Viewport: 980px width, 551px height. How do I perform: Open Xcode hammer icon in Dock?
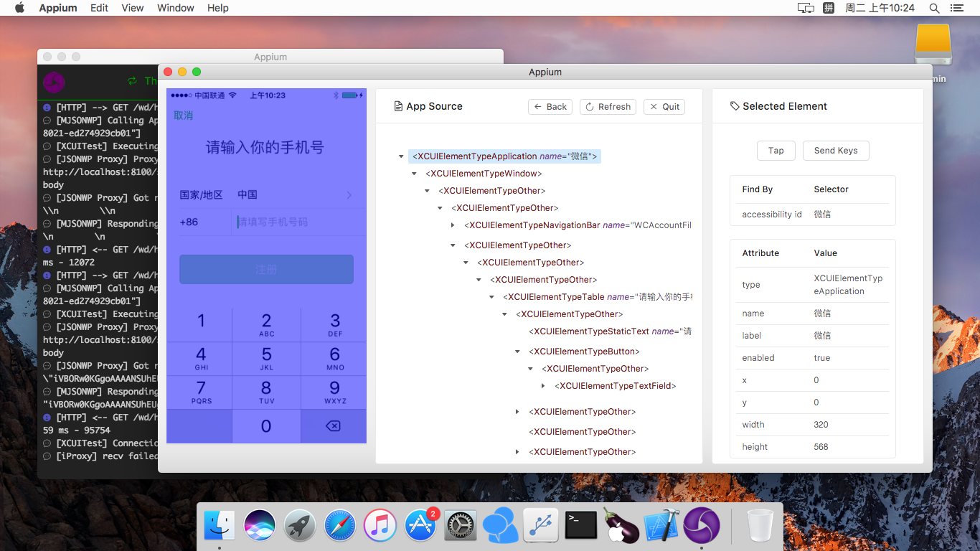(661, 525)
